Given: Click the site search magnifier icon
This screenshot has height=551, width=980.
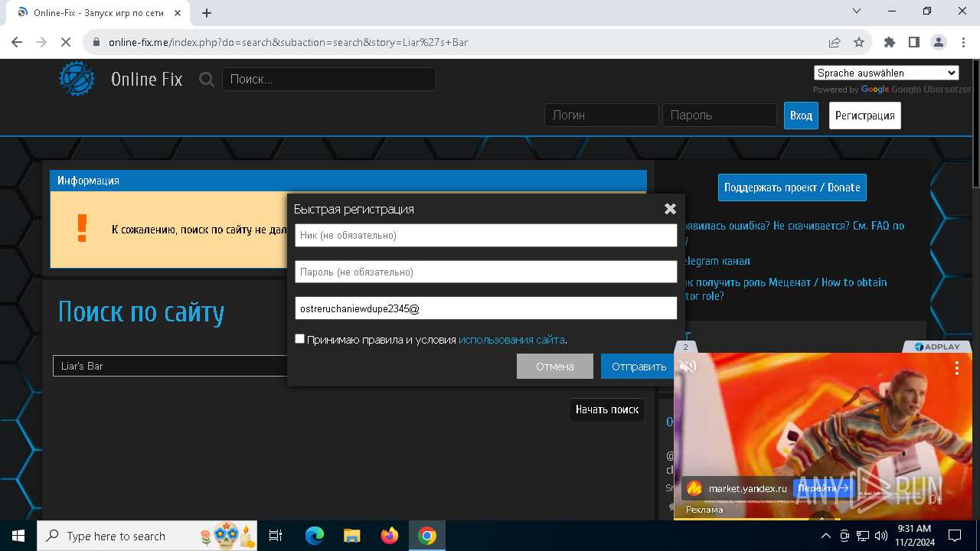Looking at the screenshot, I should (x=207, y=79).
